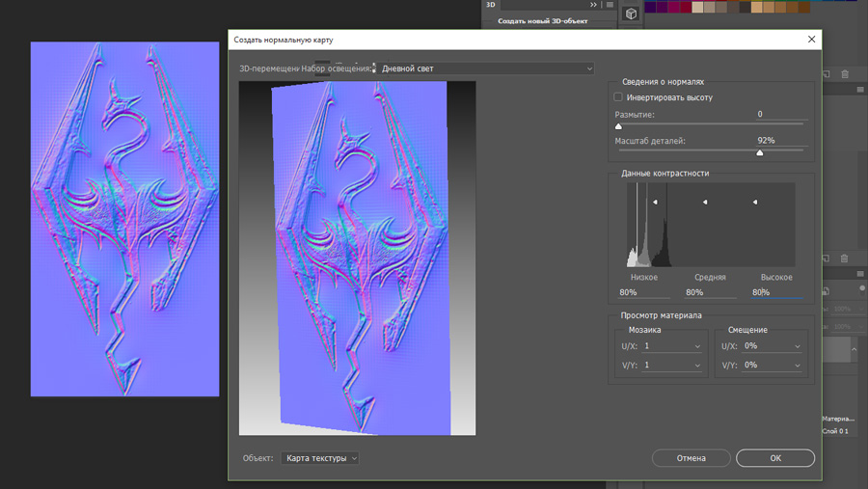
Task: Open the 'Набор освещения' Дневной свет dropdown
Action: (x=486, y=68)
